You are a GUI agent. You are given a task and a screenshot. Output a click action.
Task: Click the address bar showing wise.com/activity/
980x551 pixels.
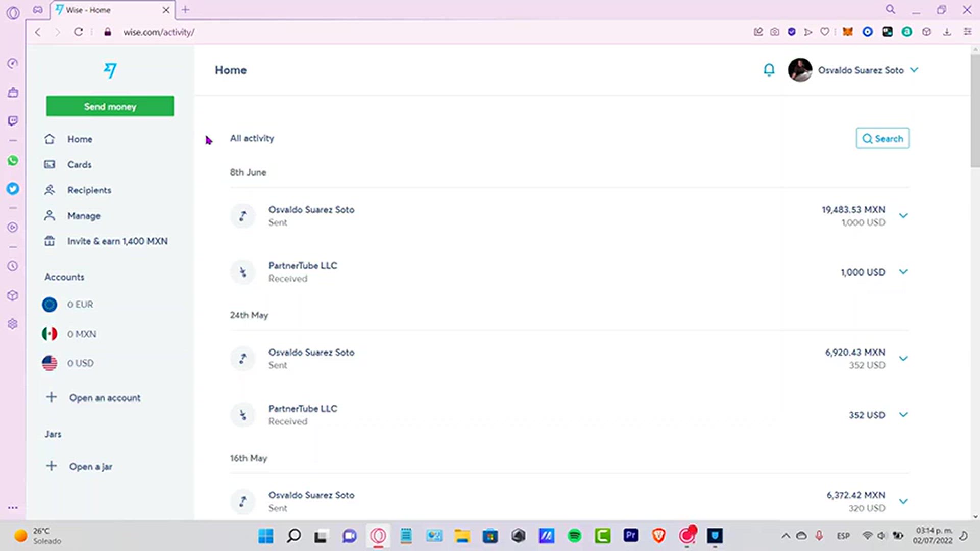pyautogui.click(x=159, y=32)
